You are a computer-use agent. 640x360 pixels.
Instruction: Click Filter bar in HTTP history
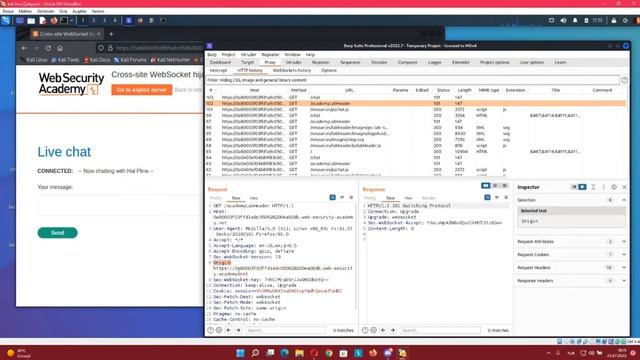pos(412,80)
